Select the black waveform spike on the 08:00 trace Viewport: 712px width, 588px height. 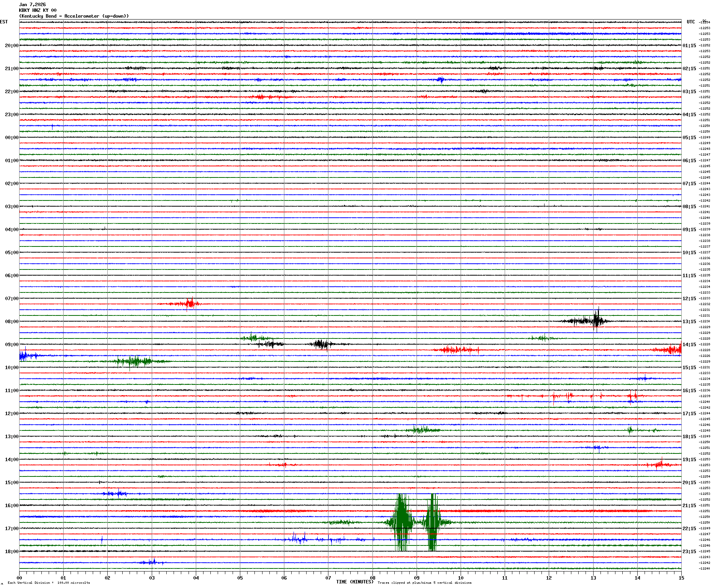(596, 320)
